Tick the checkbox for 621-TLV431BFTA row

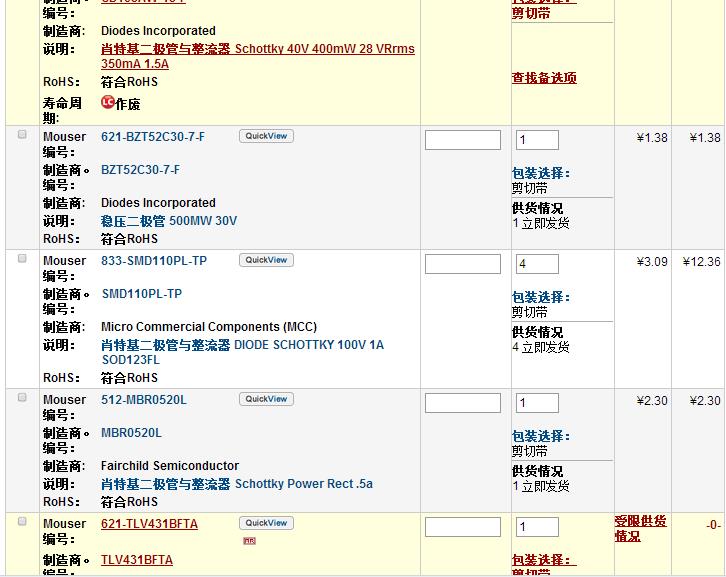tap(22, 521)
